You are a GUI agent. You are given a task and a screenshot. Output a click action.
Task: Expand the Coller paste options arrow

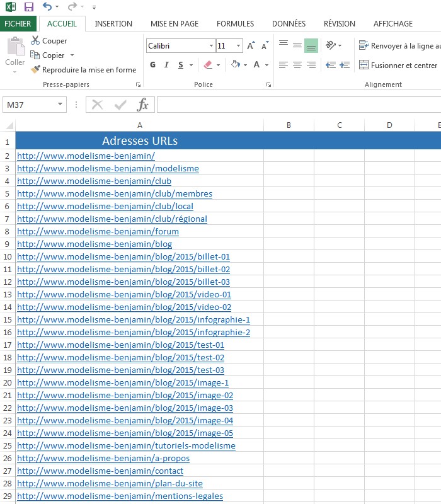pos(14,72)
